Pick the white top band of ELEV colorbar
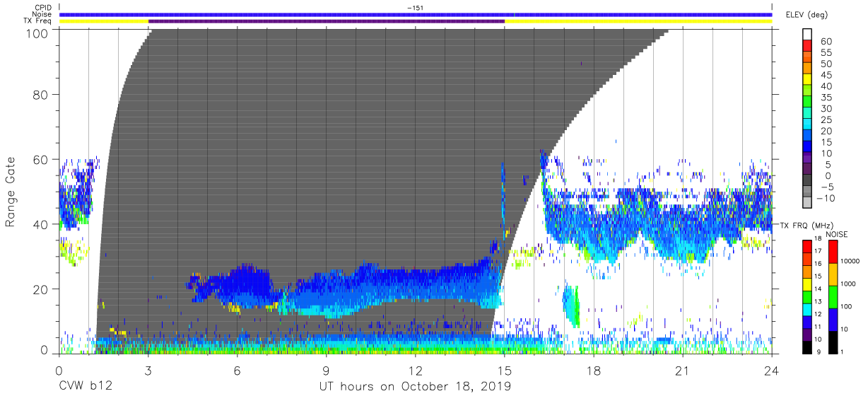The height and width of the screenshot is (401, 868). tap(807, 35)
